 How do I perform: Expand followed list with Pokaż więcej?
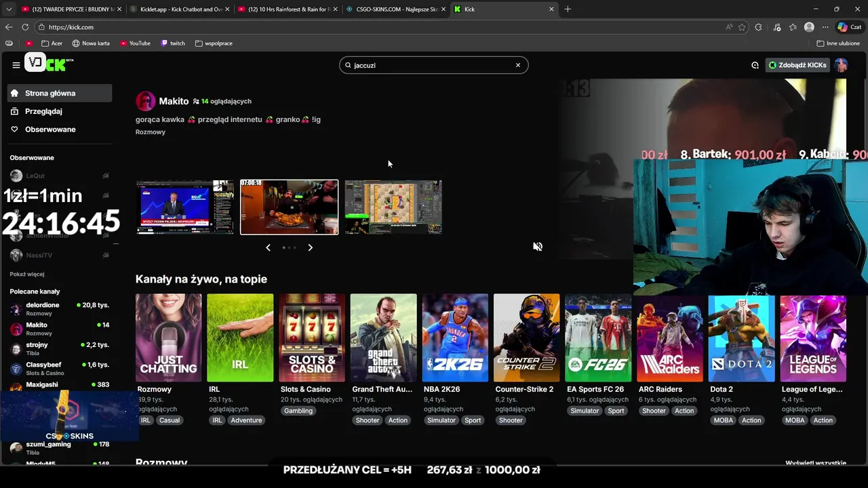[27, 274]
